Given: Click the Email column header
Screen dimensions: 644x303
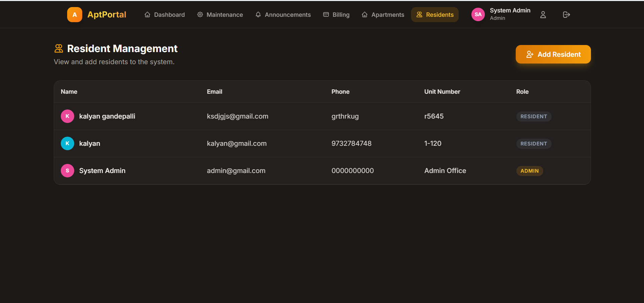Looking at the screenshot, I should [215, 92].
